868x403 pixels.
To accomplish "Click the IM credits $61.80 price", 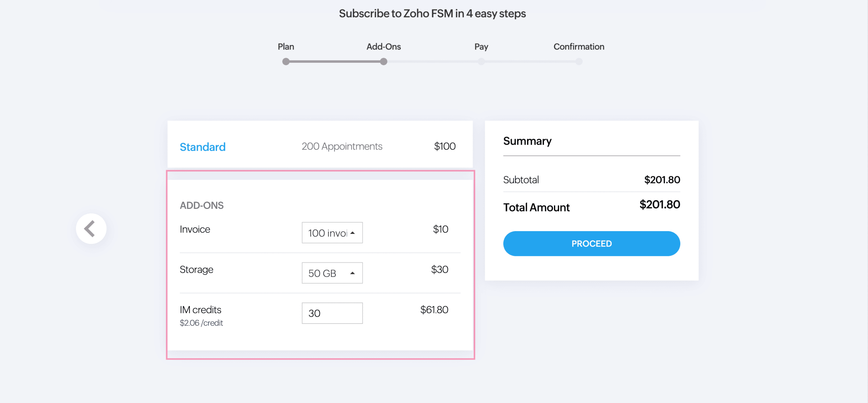I will [434, 310].
